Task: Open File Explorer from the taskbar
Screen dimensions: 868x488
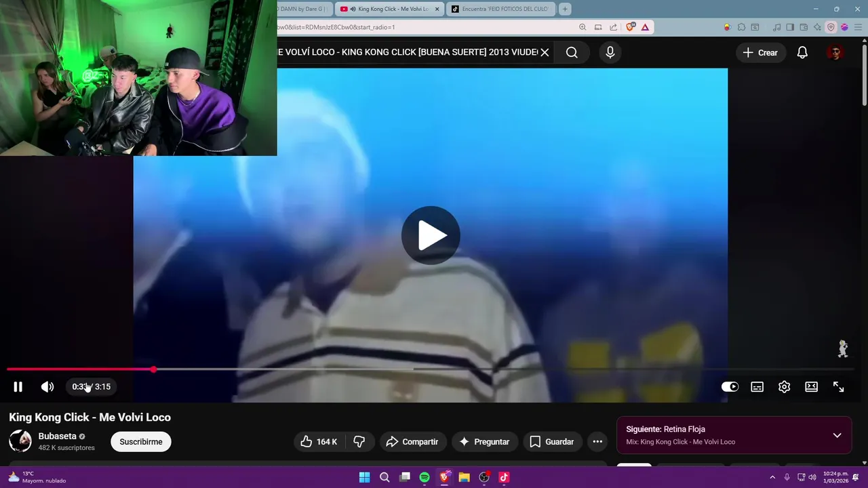Action: (465, 477)
